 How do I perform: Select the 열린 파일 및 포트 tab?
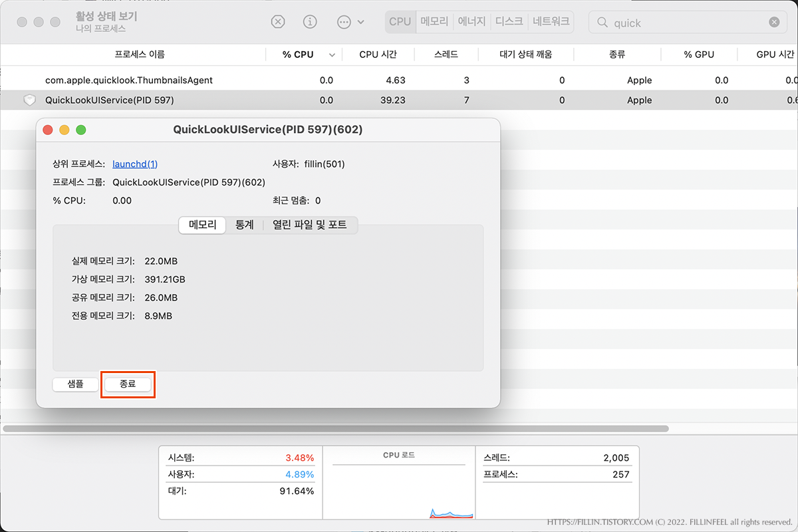pyautogui.click(x=310, y=225)
